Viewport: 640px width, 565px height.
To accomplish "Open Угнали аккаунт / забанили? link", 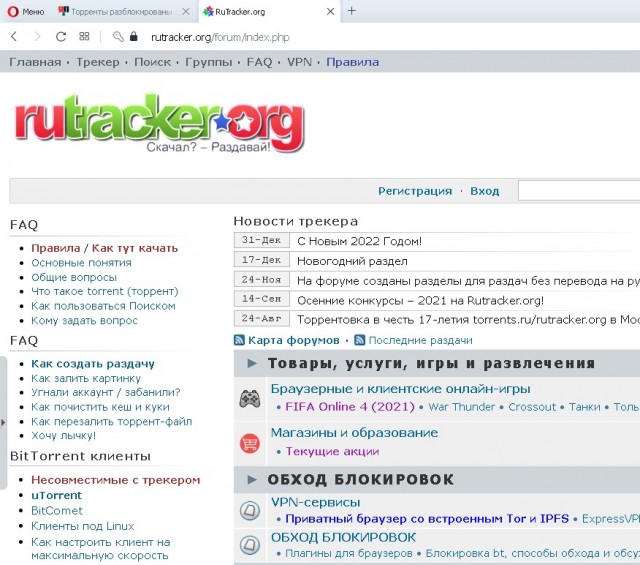I will pyautogui.click(x=106, y=392).
